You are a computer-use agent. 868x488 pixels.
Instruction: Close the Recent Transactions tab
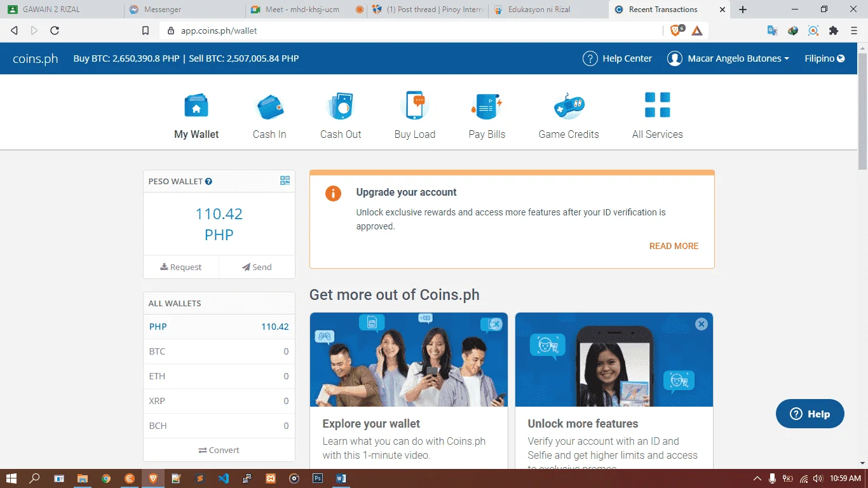click(x=722, y=10)
